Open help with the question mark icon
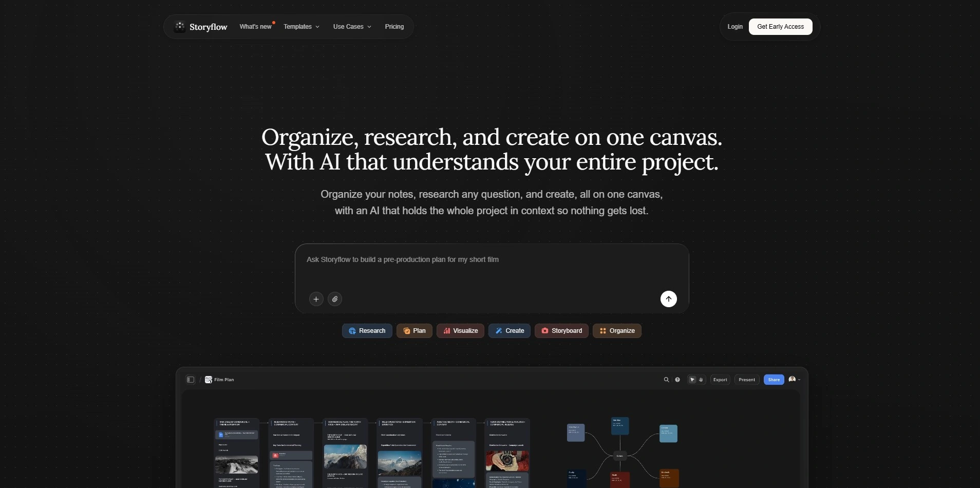The image size is (980, 488). tap(677, 380)
